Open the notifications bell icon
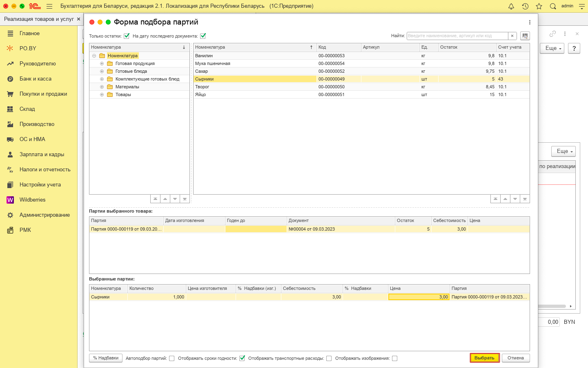 pyautogui.click(x=511, y=6)
